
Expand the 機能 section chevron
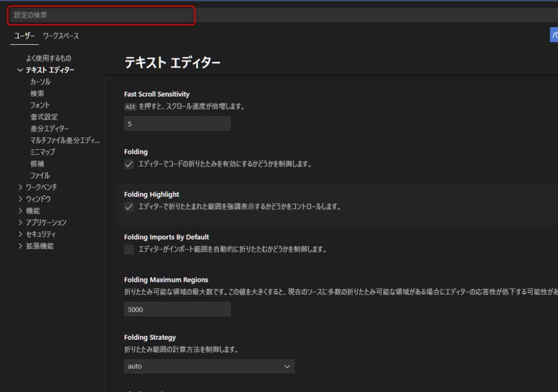pyautogui.click(x=20, y=210)
